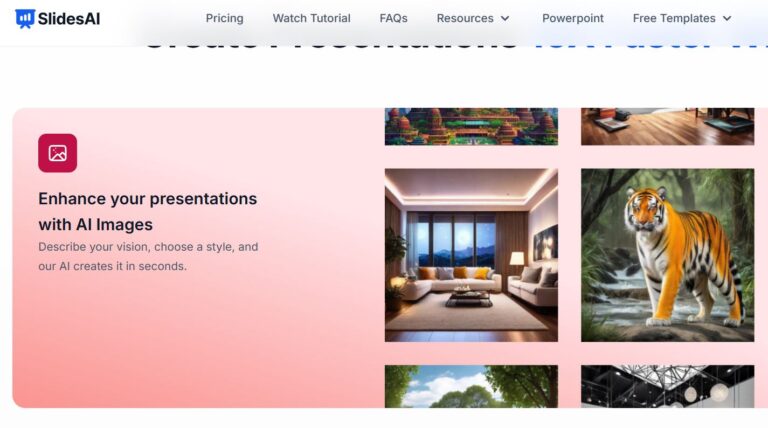Viewport: 768px width, 428px height.
Task: Go to the FAQs link
Action: click(x=393, y=19)
